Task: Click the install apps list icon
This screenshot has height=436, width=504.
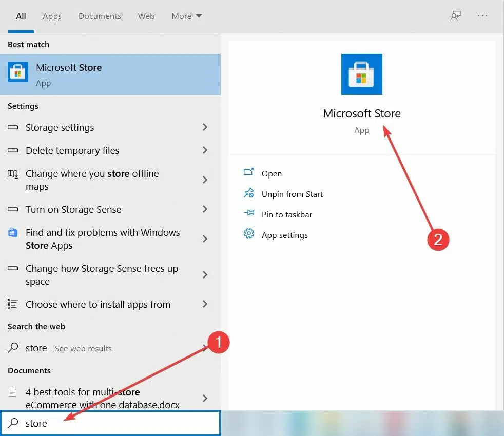Action: tap(12, 304)
